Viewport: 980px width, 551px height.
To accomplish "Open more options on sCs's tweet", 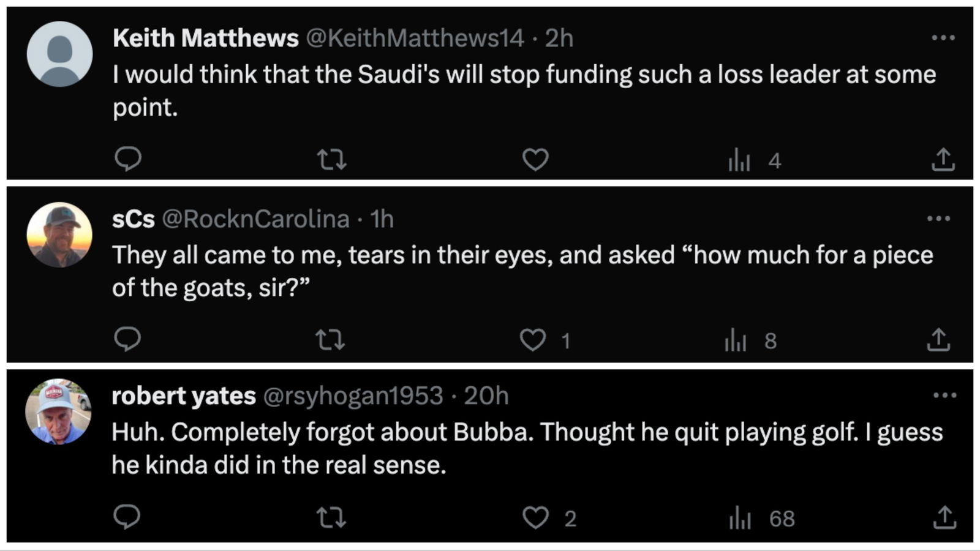I will [938, 219].
